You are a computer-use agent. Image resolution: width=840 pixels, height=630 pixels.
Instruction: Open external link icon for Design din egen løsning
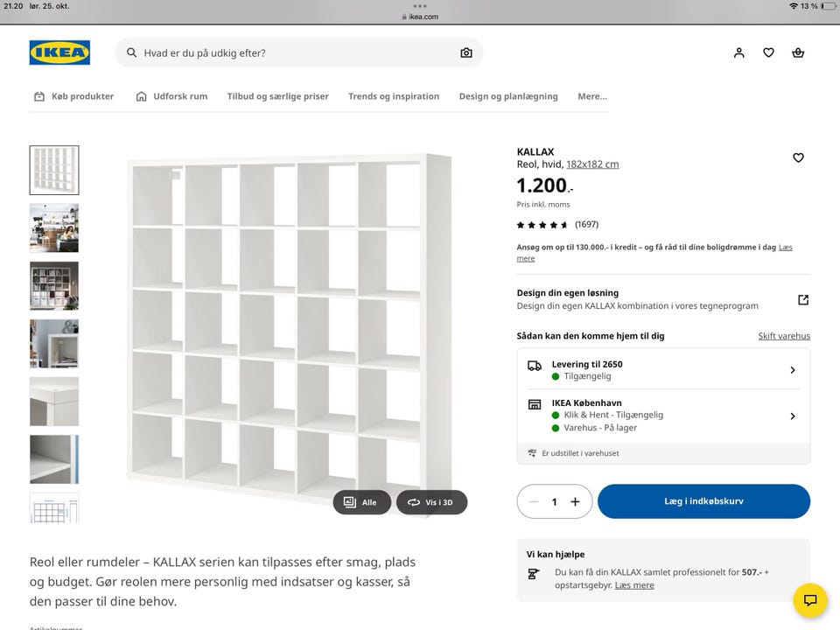coord(803,300)
